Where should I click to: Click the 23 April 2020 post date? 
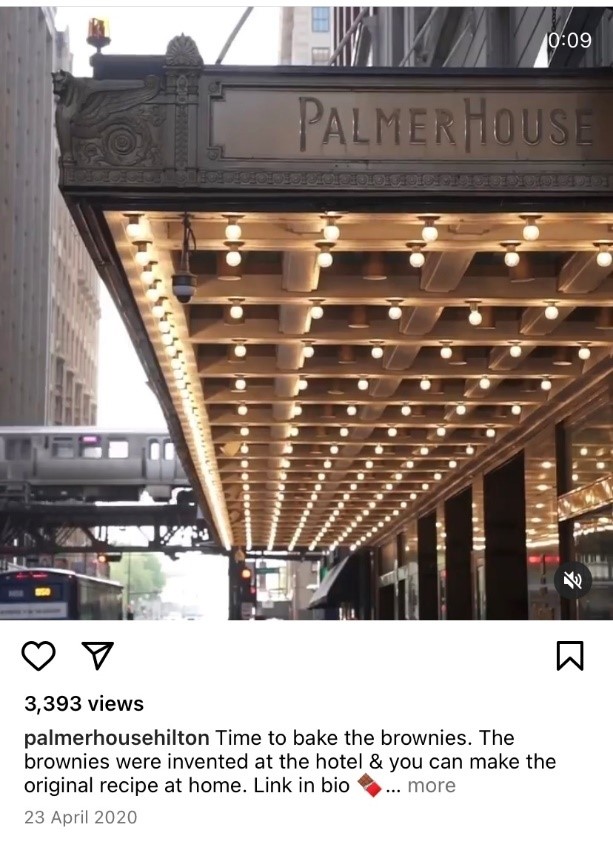pyautogui.click(x=81, y=817)
